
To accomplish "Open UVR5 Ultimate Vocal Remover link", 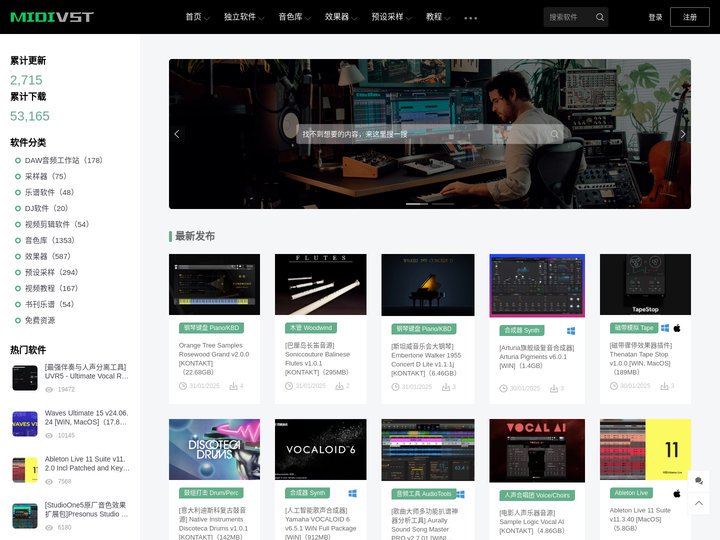I will point(86,371).
